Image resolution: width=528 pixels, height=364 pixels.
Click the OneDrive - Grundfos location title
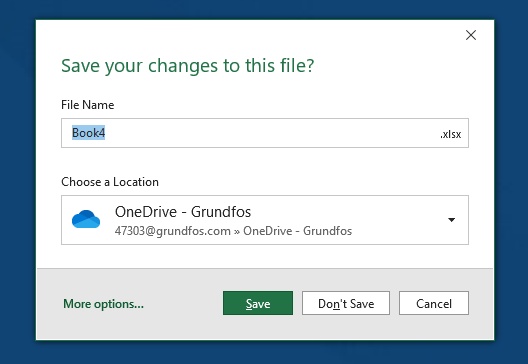point(183,212)
